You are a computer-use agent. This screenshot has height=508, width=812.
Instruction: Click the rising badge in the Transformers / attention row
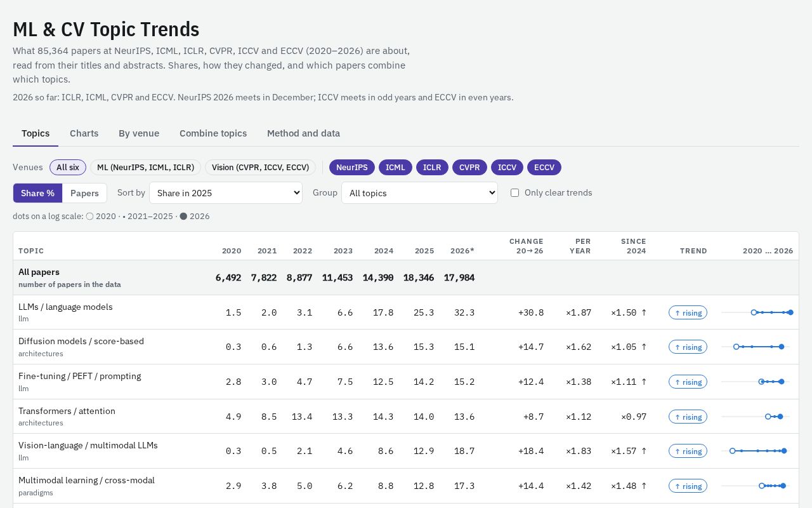pyautogui.click(x=688, y=417)
